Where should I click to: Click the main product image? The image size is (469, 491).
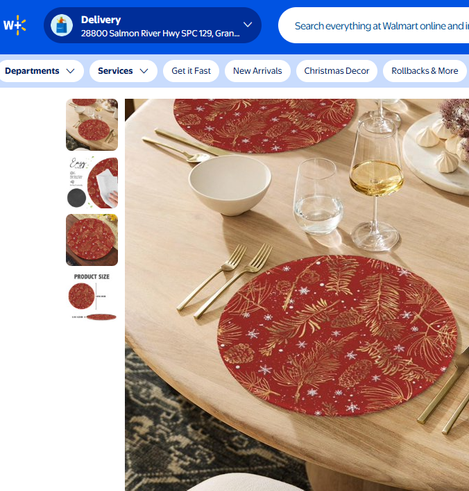click(x=297, y=295)
